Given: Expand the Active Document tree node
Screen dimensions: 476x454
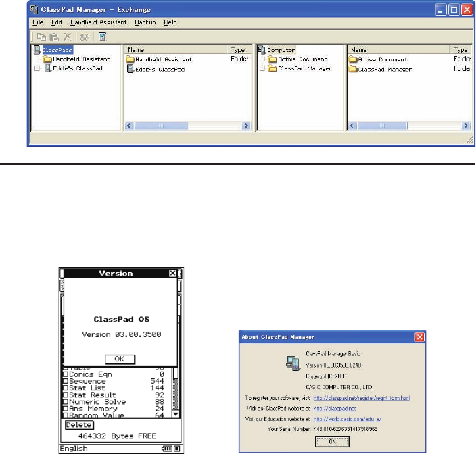Looking at the screenshot, I should tap(262, 59).
